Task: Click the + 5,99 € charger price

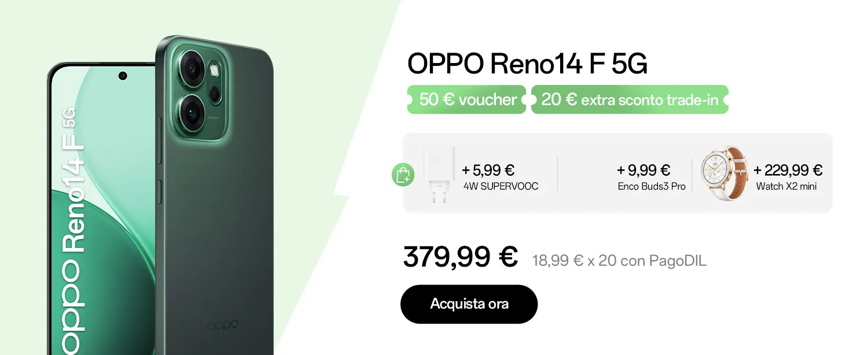Action: click(x=488, y=170)
